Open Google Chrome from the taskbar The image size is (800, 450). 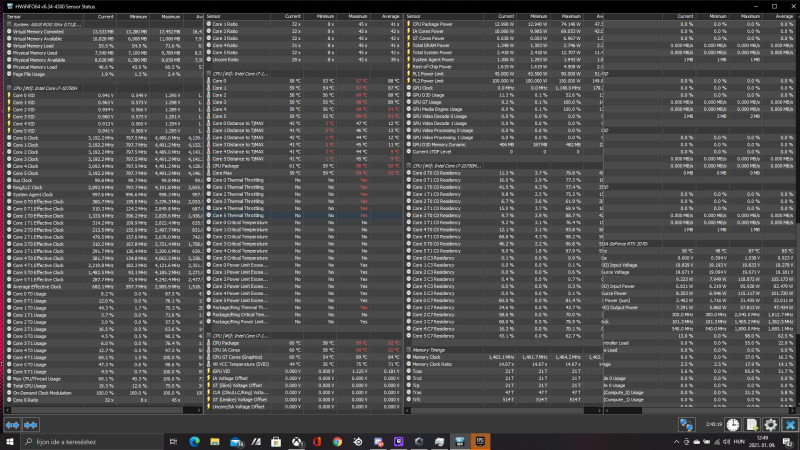point(337,441)
